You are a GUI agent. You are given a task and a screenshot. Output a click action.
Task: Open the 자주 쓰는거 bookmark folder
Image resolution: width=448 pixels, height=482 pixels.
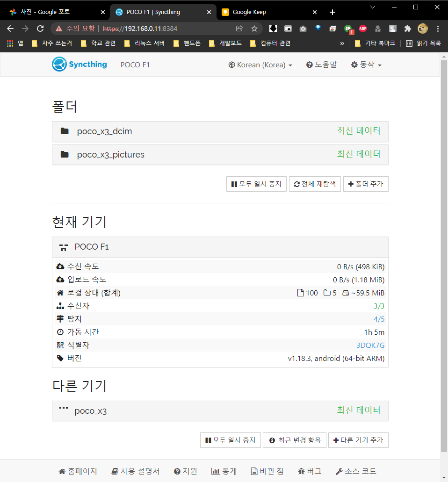pos(52,43)
